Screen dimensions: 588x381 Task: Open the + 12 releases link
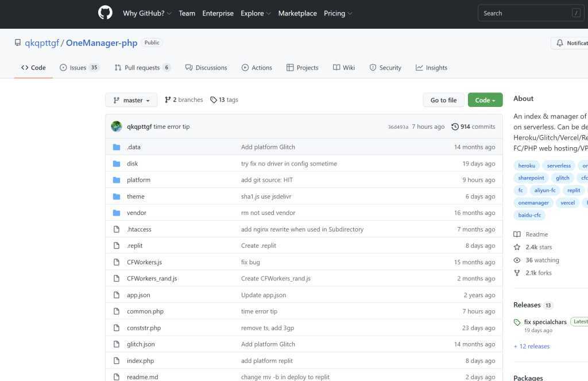(531, 346)
